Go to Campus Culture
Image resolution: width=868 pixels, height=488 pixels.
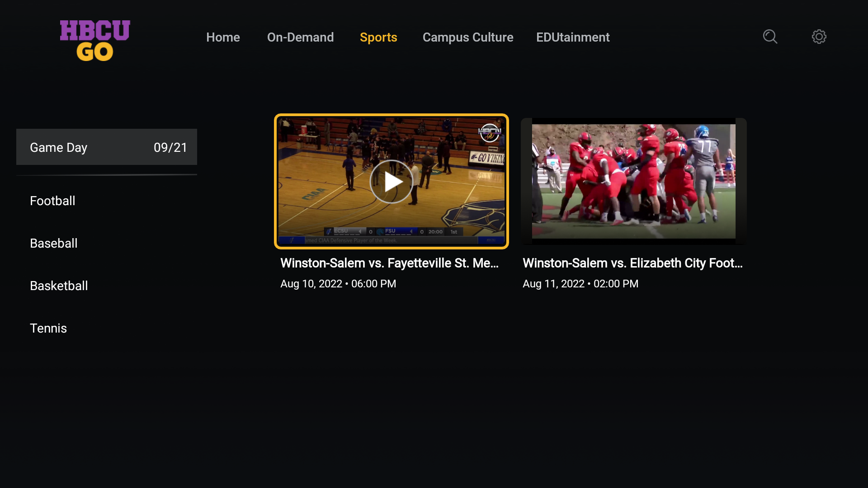467,37
